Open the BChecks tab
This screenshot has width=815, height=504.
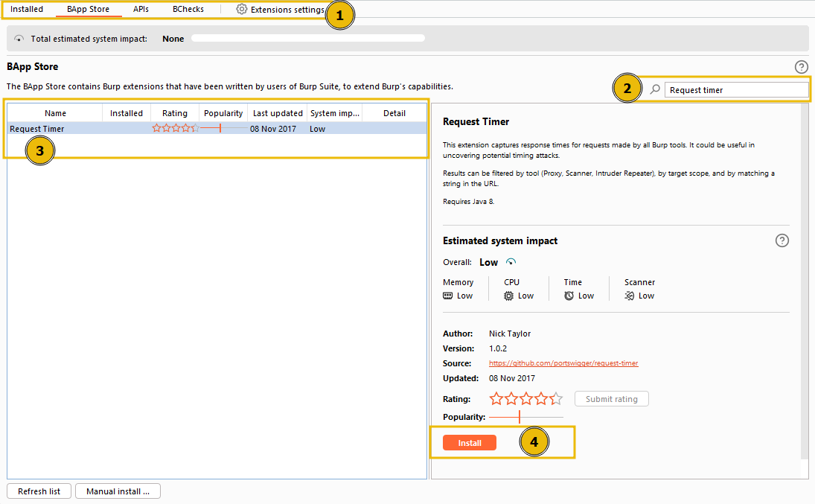188,9
